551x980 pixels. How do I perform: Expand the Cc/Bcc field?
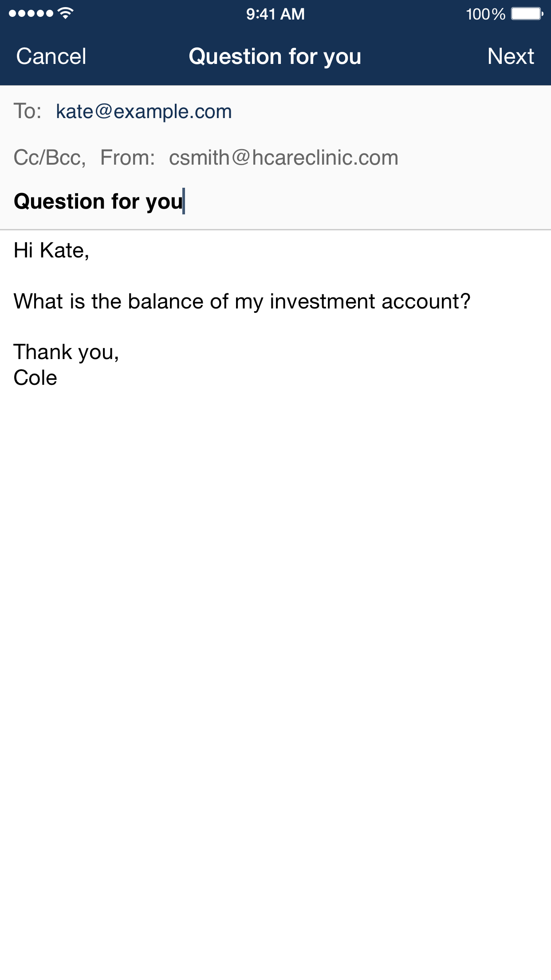[x=50, y=158]
